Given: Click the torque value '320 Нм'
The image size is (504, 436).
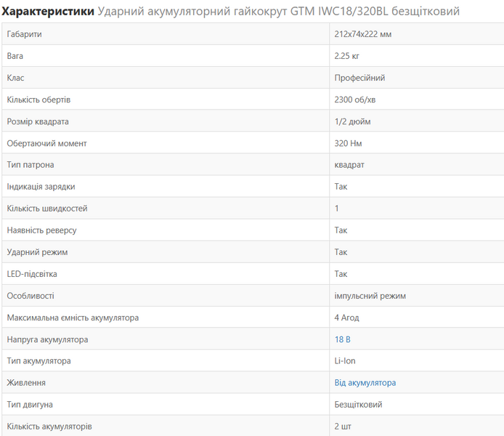Looking at the screenshot, I should pyautogui.click(x=348, y=143).
